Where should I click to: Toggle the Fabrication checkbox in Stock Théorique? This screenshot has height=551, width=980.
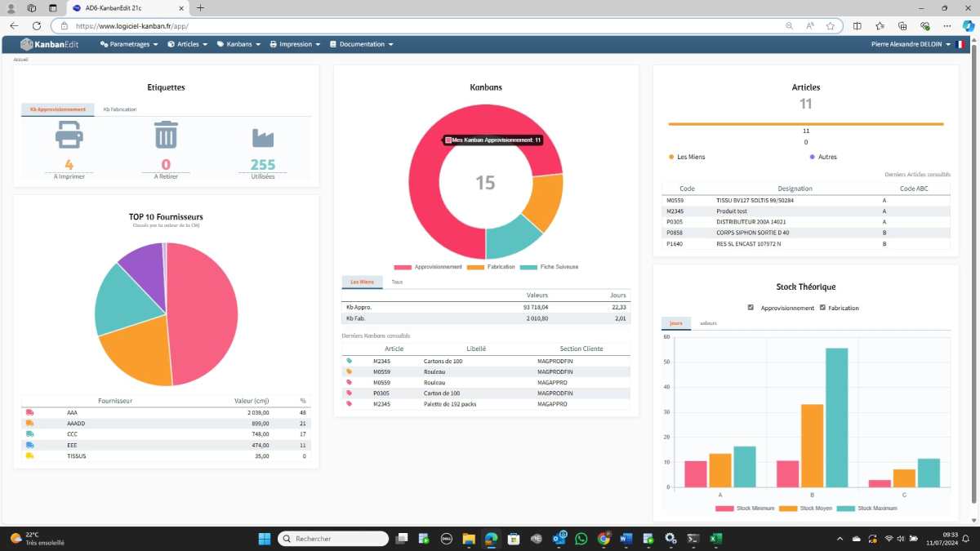(x=822, y=308)
